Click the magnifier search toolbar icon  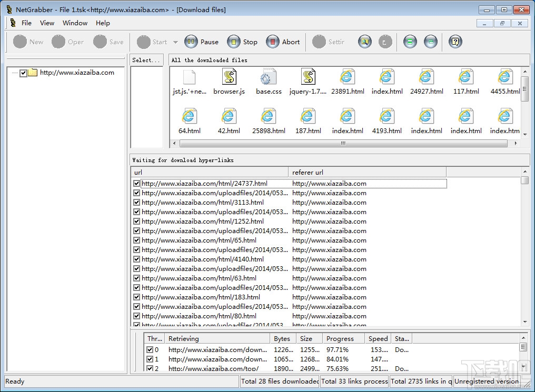[x=364, y=42]
